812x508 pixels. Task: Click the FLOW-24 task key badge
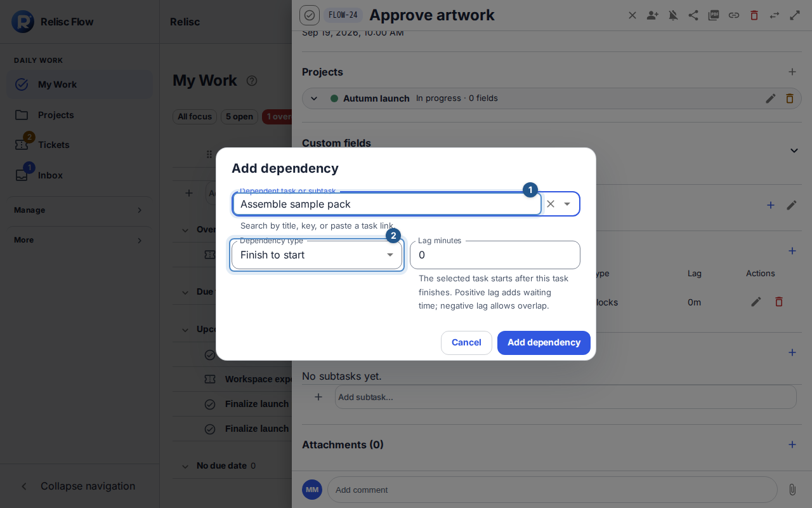pos(343,15)
